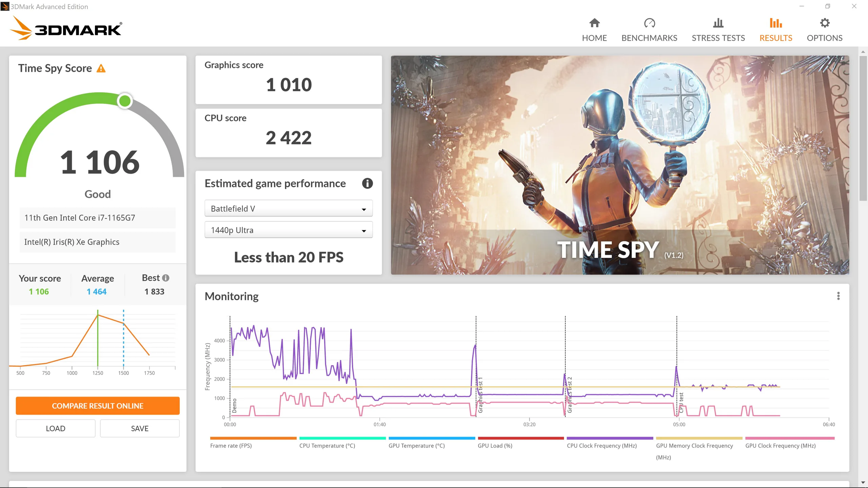The width and height of the screenshot is (868, 488).
Task: Toggle CPU Clock Frequency legend series
Action: pyautogui.click(x=602, y=446)
